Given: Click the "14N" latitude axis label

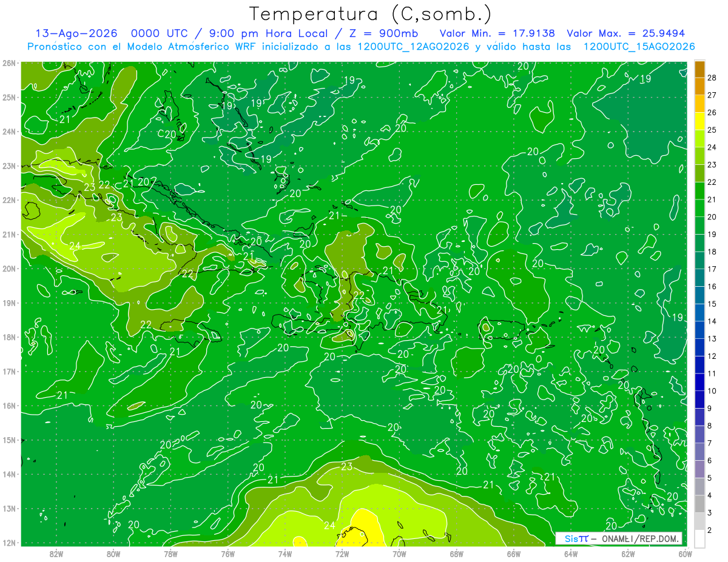Looking at the screenshot, I should coord(8,474).
